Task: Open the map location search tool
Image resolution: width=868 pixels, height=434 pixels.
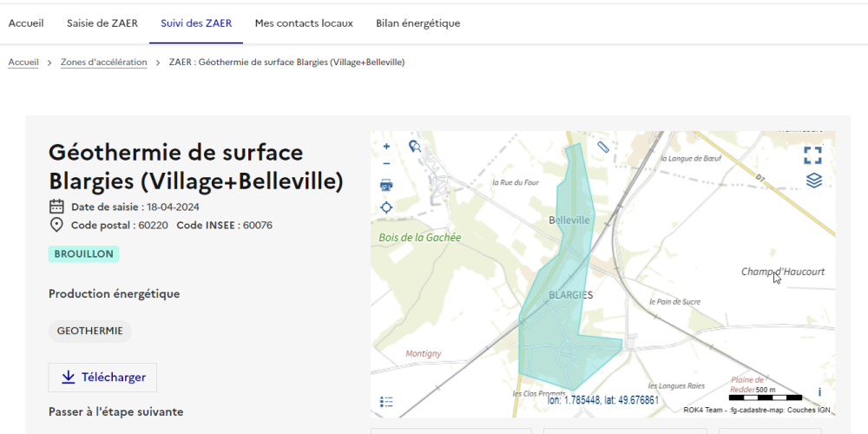Action: click(x=415, y=147)
